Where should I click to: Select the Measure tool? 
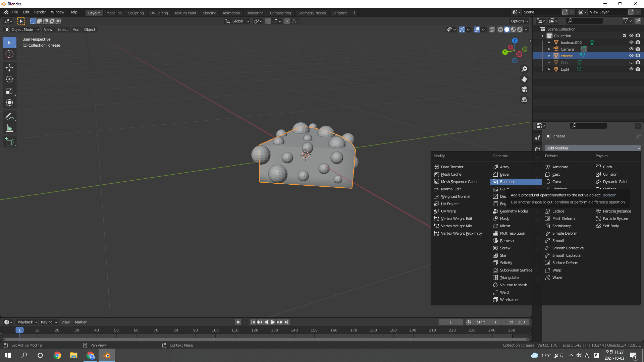pyautogui.click(x=9, y=128)
